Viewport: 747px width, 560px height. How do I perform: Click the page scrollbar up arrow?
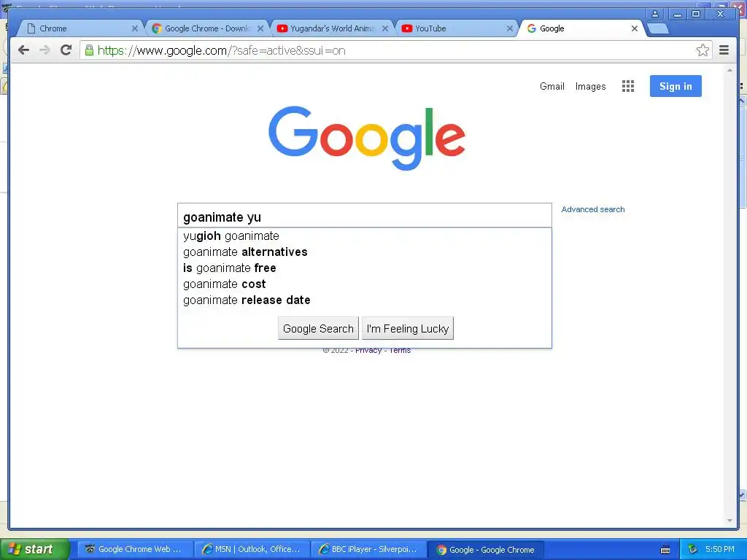729,70
